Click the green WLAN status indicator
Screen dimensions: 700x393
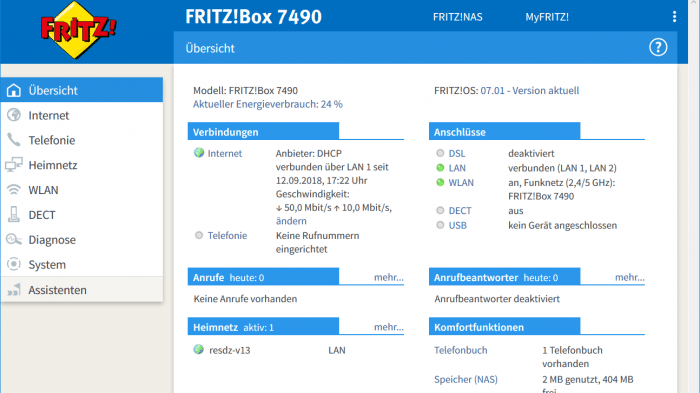point(440,182)
